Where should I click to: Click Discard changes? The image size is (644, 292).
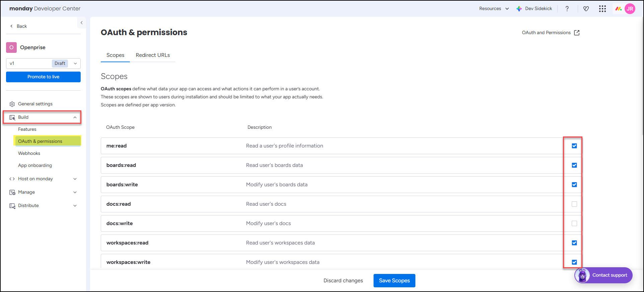(343, 281)
